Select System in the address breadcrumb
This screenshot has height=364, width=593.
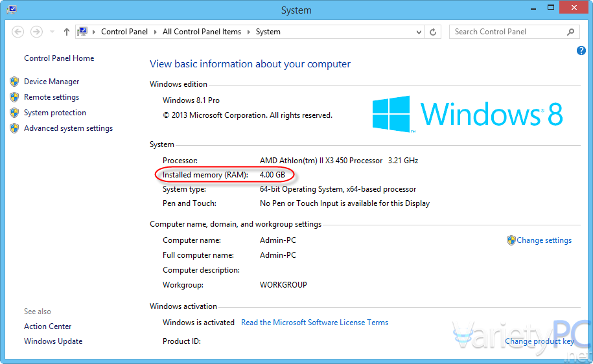268,32
